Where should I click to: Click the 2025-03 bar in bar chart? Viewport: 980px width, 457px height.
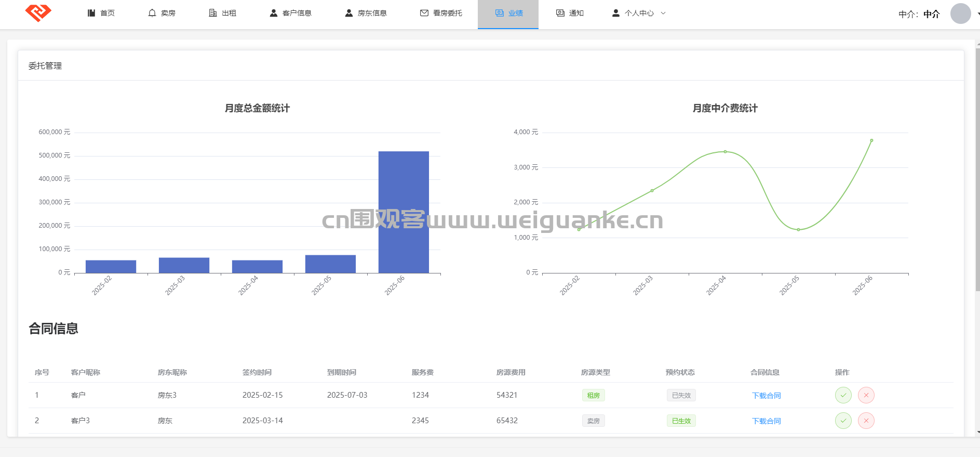pyautogui.click(x=184, y=265)
